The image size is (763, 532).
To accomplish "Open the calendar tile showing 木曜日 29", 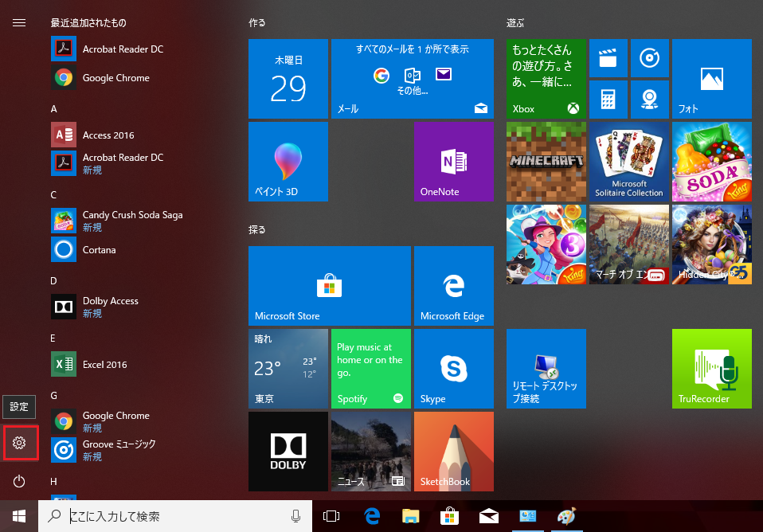I will [x=288, y=79].
